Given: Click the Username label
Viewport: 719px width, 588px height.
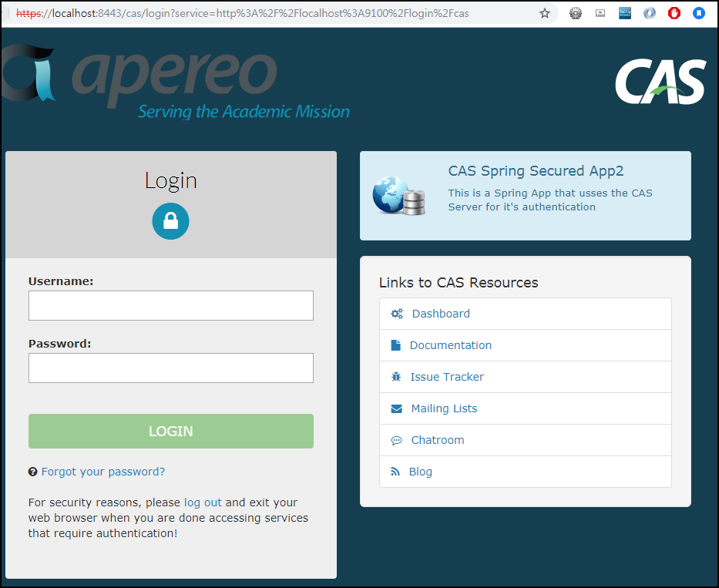Looking at the screenshot, I should (x=61, y=281).
